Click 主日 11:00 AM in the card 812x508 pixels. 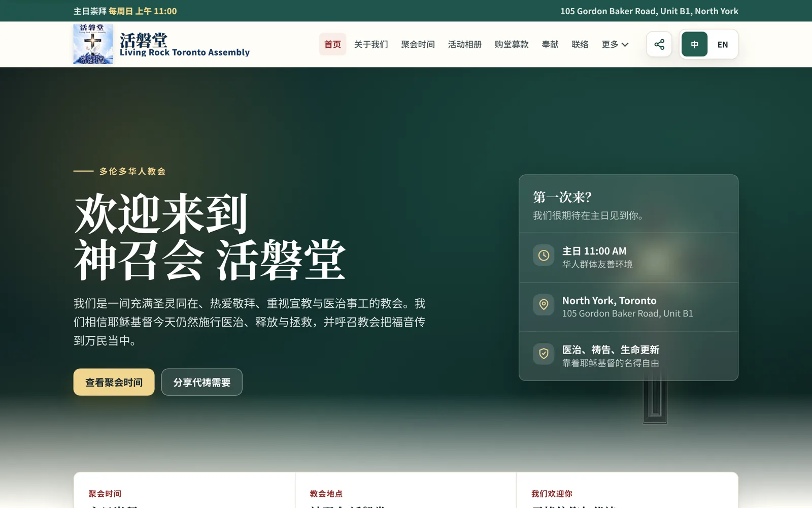tap(594, 251)
